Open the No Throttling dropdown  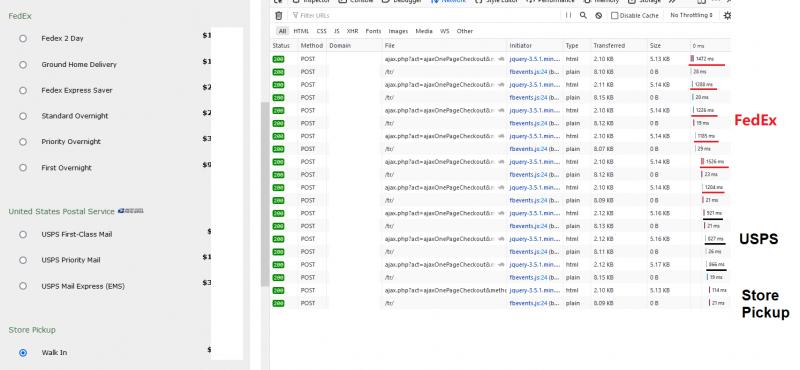click(692, 15)
